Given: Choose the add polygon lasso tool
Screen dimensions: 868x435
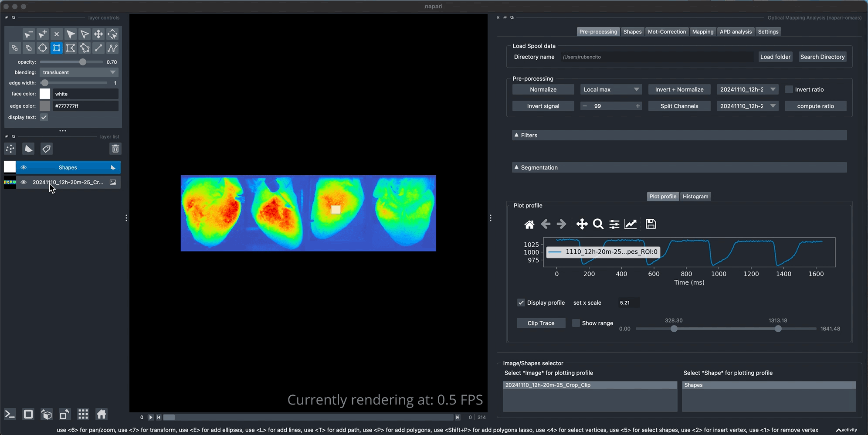Looking at the screenshot, I should click(85, 48).
